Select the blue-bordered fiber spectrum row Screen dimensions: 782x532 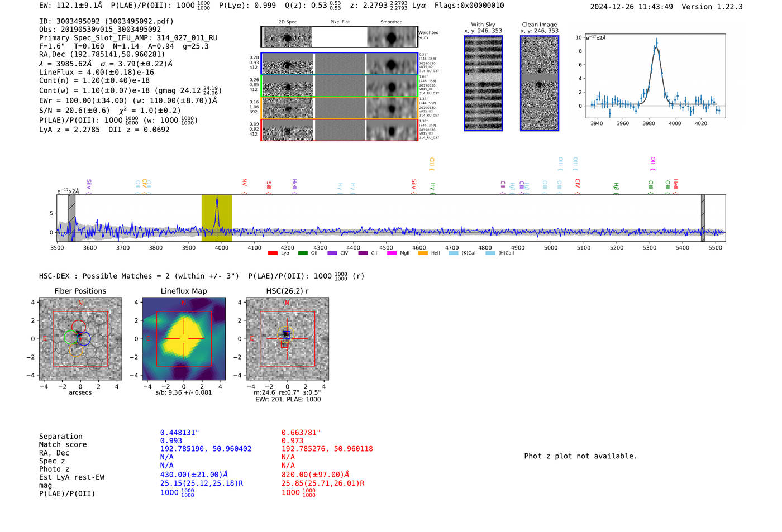click(x=340, y=64)
